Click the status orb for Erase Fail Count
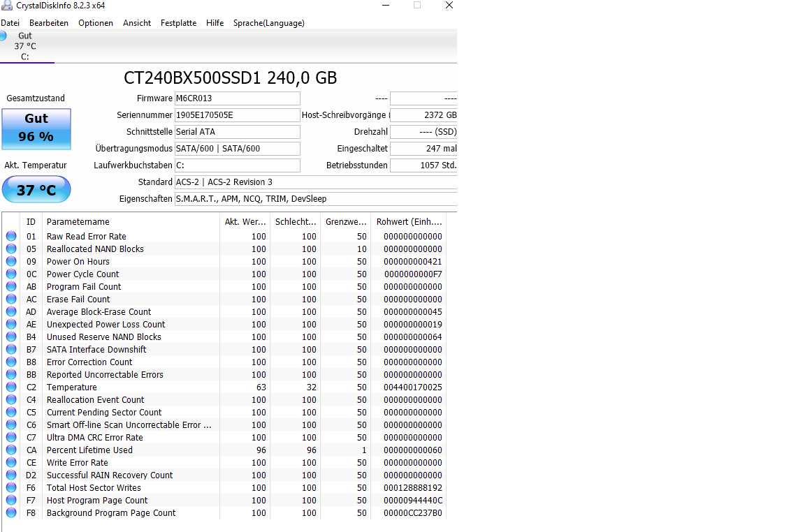Image resolution: width=805 pixels, height=532 pixels. coord(11,299)
